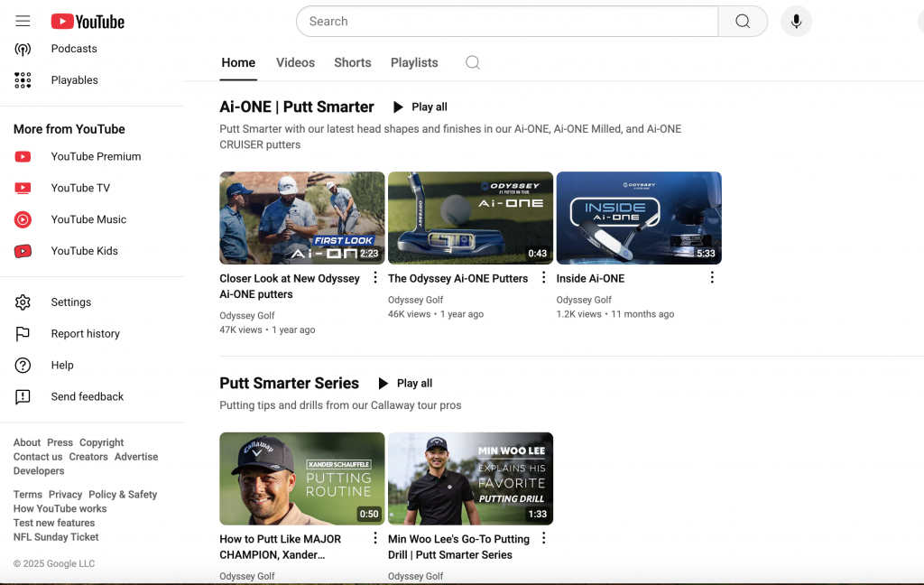Image resolution: width=924 pixels, height=585 pixels.
Task: Play the Inside Ai-ONE thumbnail
Action: [640, 218]
